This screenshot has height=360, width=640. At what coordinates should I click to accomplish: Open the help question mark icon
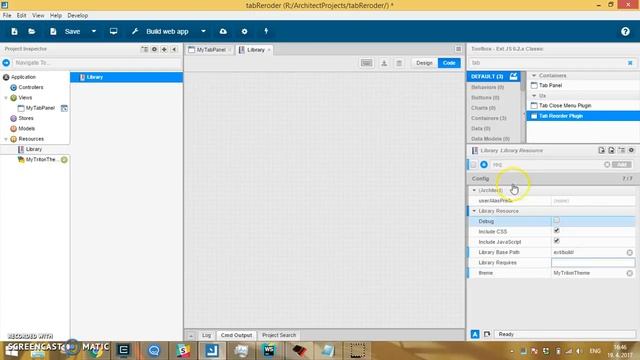tap(625, 31)
